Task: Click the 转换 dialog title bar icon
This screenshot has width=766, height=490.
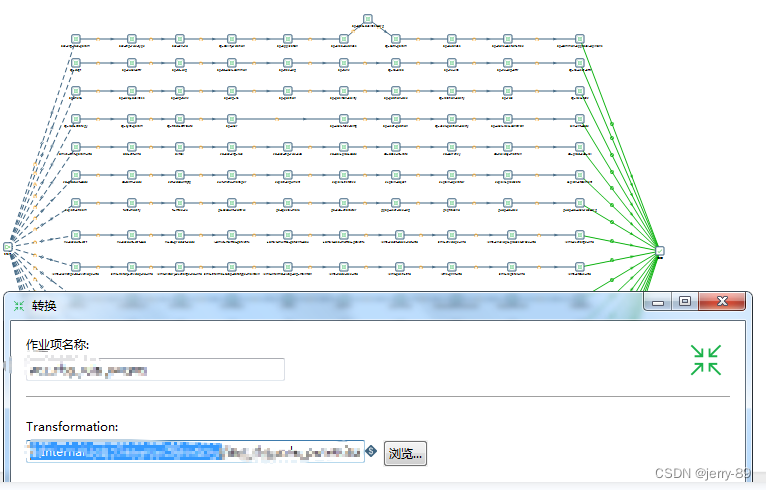Action: (19, 306)
